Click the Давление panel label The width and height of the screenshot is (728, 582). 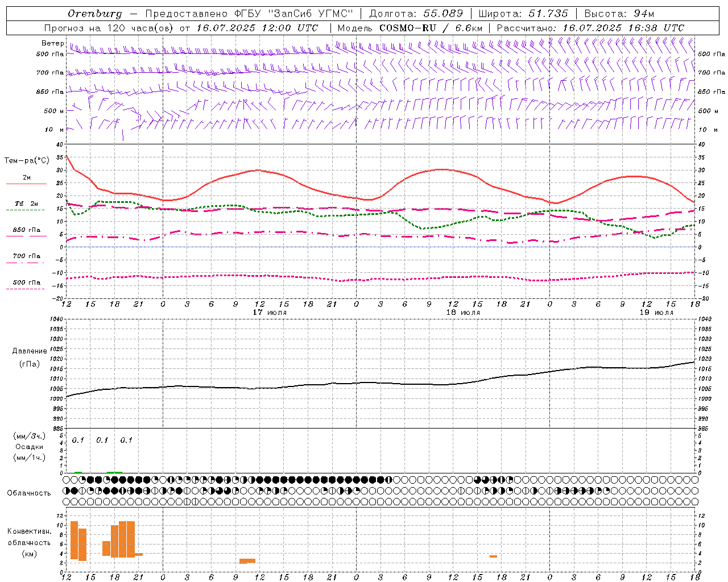coord(30,351)
